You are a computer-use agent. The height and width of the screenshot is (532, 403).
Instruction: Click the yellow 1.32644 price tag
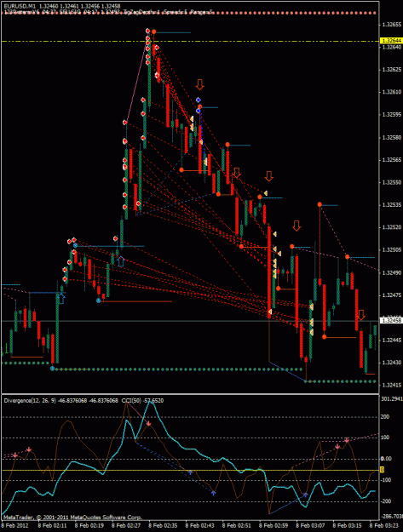pos(391,41)
